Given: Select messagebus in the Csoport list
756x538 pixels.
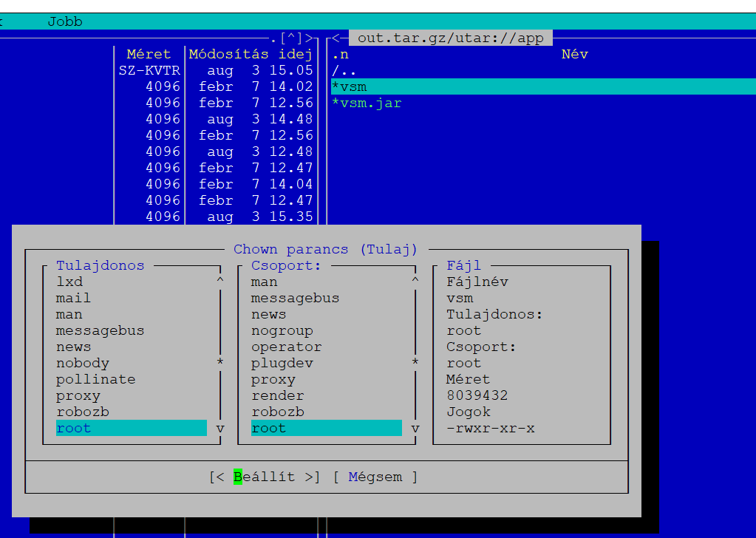Looking at the screenshot, I should (295, 298).
